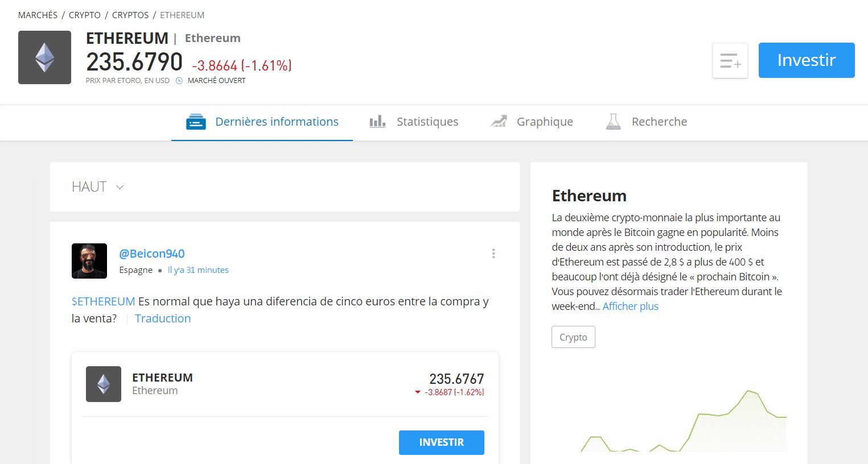Click the Espagne country label under Beicon940

pos(136,270)
